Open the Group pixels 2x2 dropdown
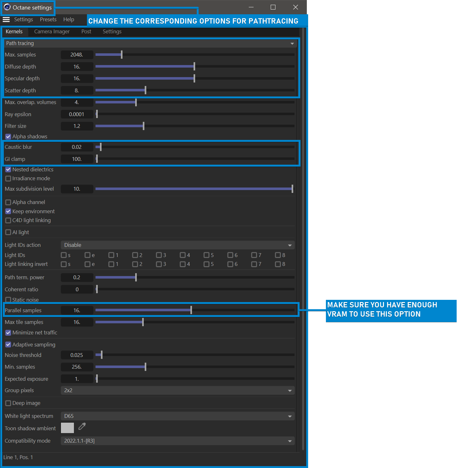This screenshot has height=468, width=476. coord(177,391)
